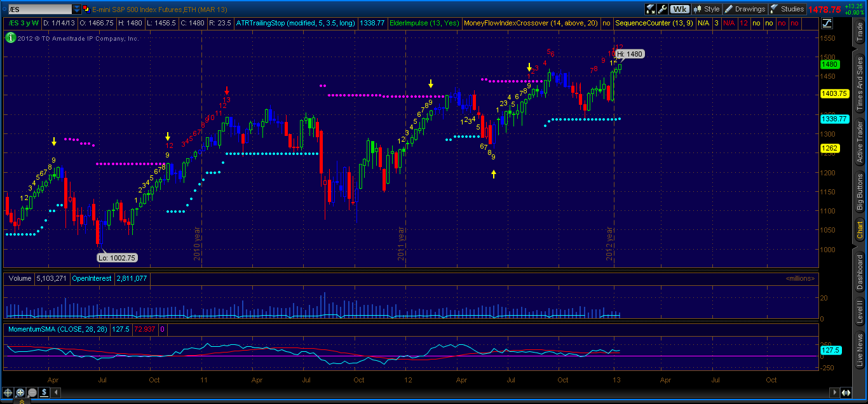Click the MoneyFlowIndexCrossover study label
The width and height of the screenshot is (868, 404).
coord(531,24)
